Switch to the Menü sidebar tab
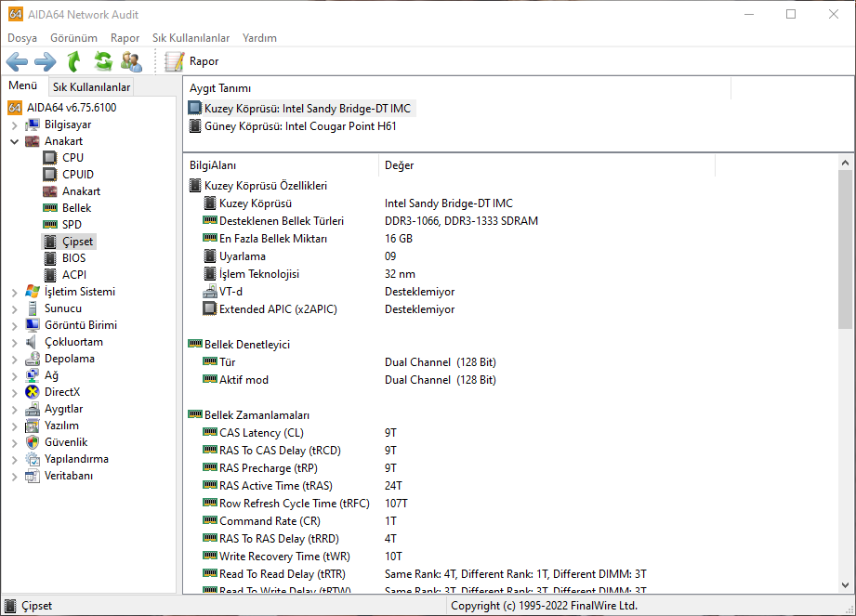This screenshot has height=616, width=856. 23,85
